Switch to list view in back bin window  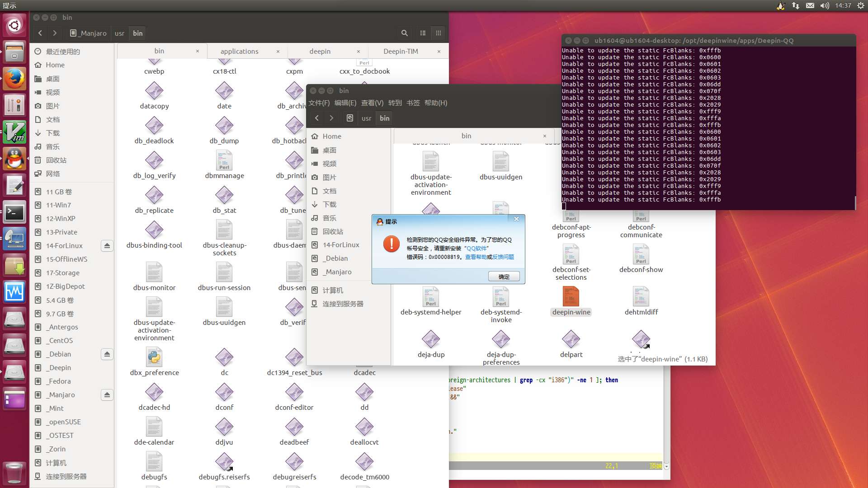pos(423,33)
